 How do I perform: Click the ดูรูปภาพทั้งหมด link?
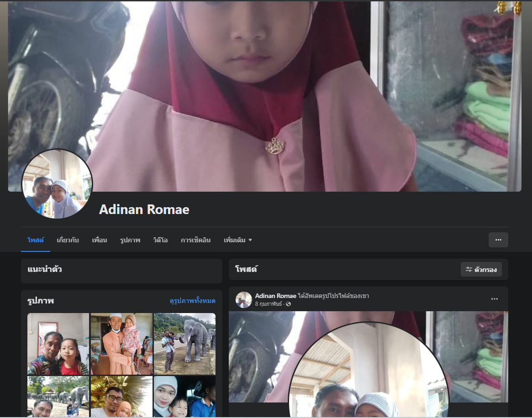[x=192, y=301]
